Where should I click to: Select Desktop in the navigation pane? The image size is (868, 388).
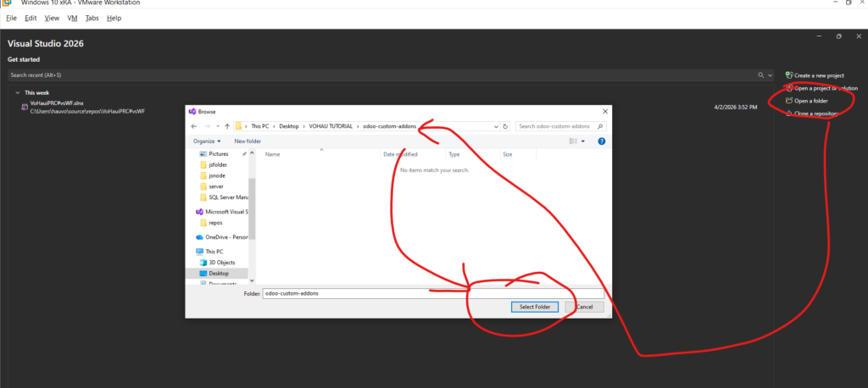219,274
